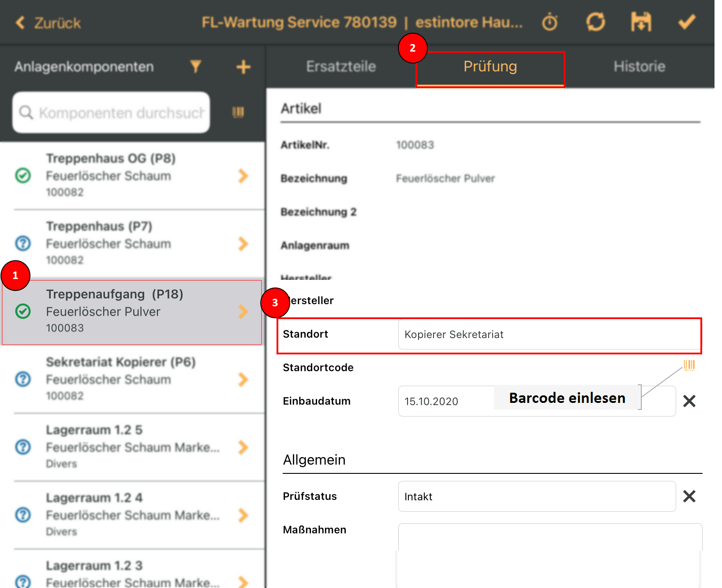Switch to the Ersatzteile tab

(x=341, y=67)
